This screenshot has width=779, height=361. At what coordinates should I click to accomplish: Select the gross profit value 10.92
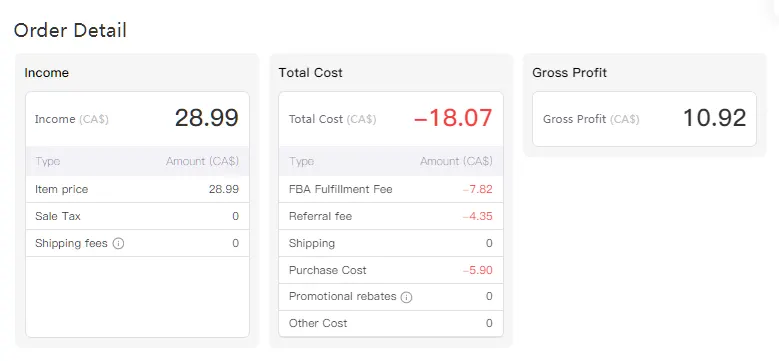point(714,118)
